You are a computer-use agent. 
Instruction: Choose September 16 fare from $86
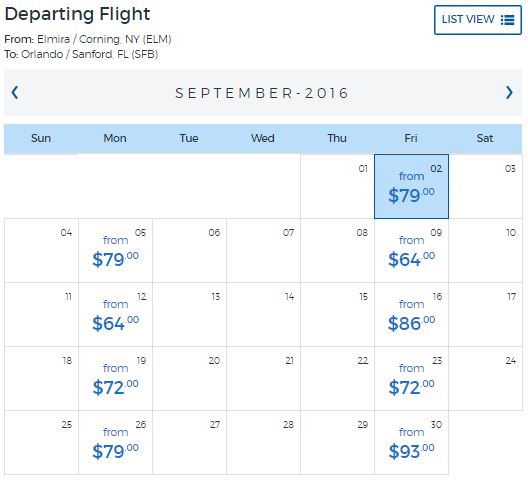pyautogui.click(x=411, y=315)
